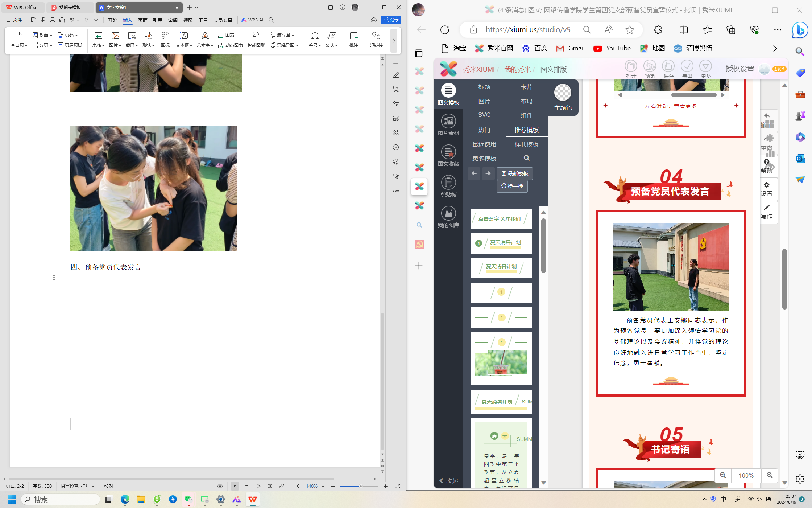Switch to WPS outline view

246,486
